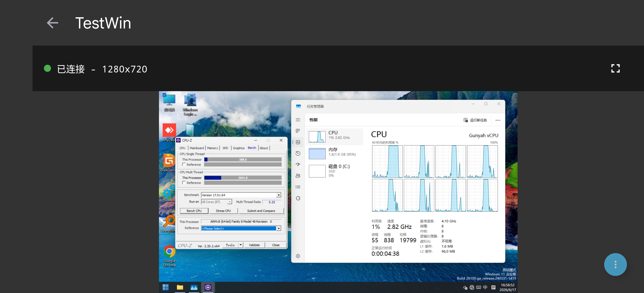
Task: Select Task Manager Performance page icon
Action: click(x=298, y=142)
